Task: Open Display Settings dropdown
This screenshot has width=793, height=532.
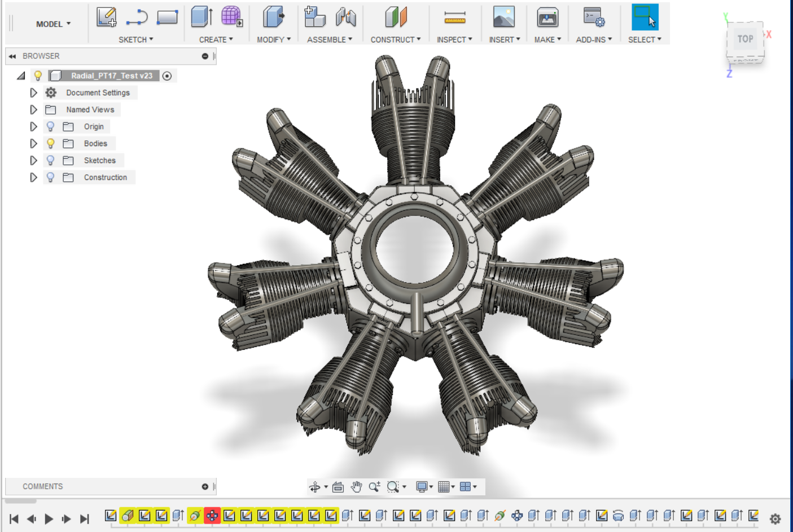Action: pyautogui.click(x=424, y=487)
